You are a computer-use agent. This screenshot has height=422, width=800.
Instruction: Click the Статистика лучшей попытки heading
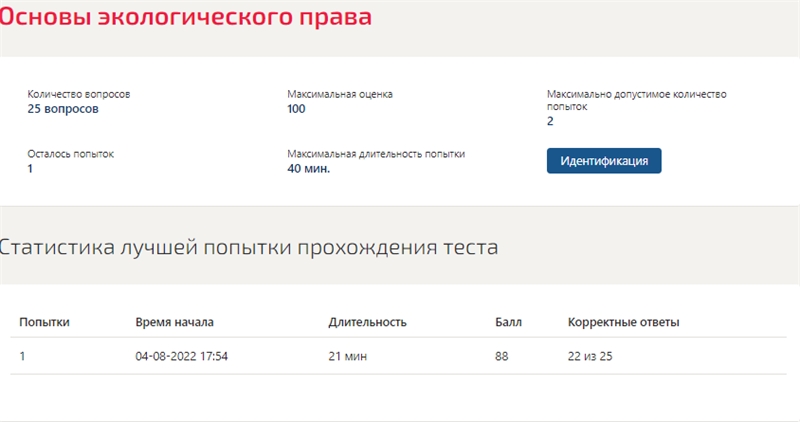click(x=248, y=247)
